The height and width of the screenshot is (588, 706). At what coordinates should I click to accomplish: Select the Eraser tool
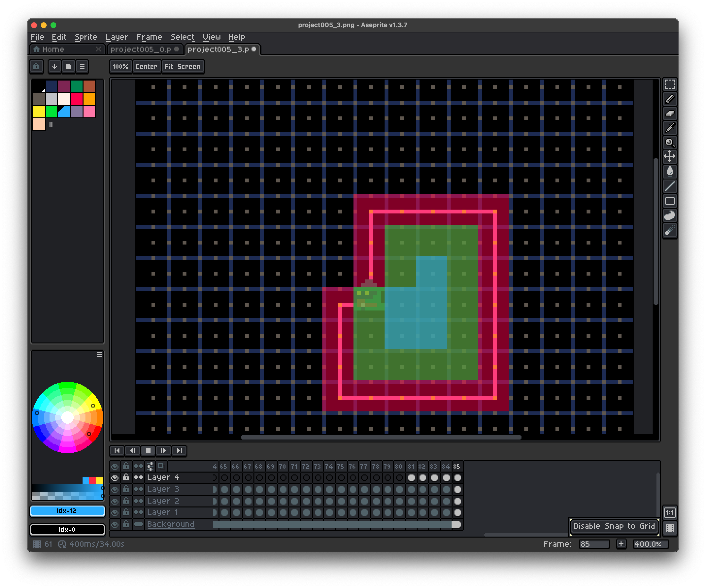[670, 114]
